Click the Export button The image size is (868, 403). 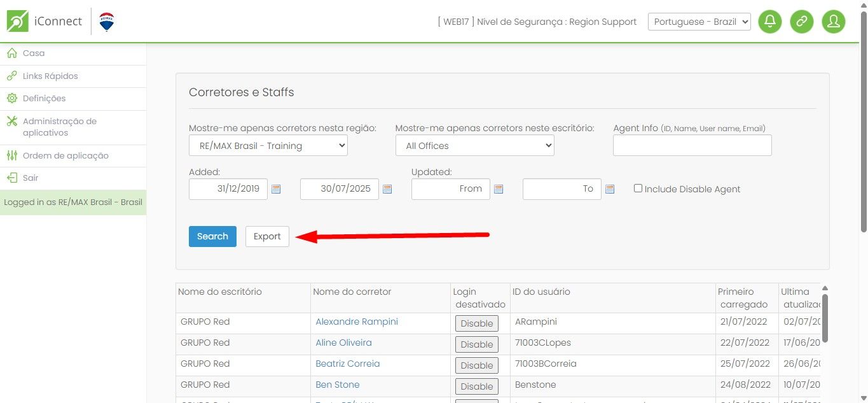tap(267, 236)
